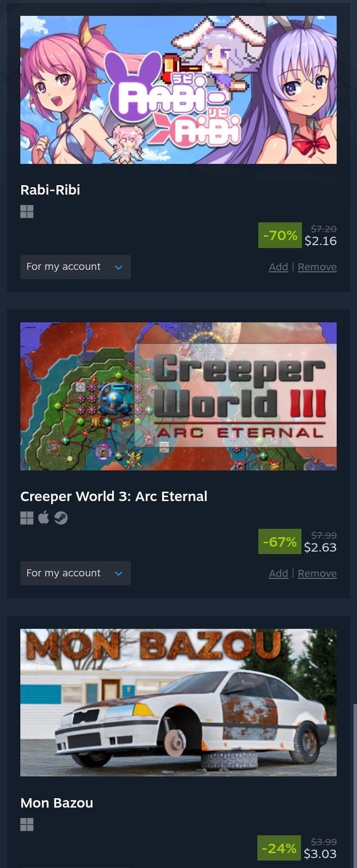Click Add link for Creeper World 3
This screenshot has width=357, height=868.
278,573
